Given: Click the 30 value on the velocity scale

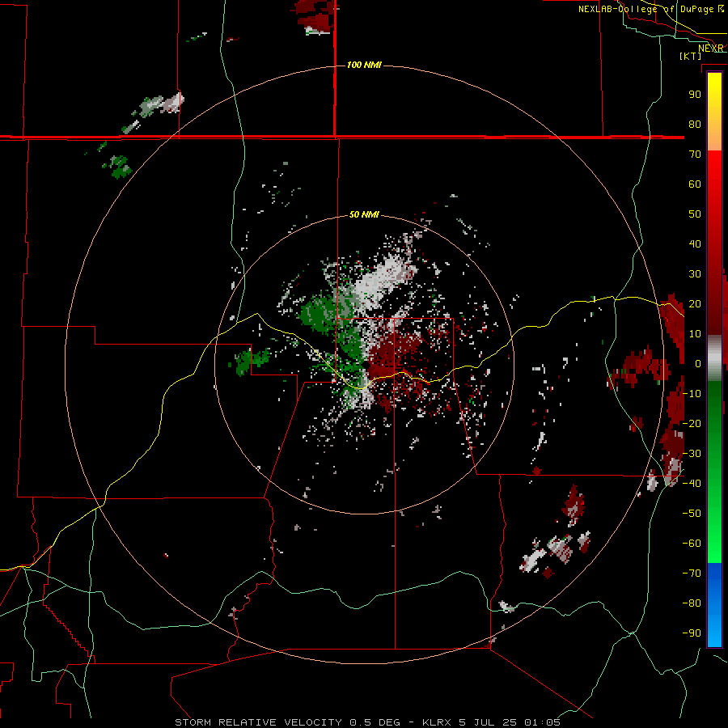Looking at the screenshot, I should tap(695, 274).
